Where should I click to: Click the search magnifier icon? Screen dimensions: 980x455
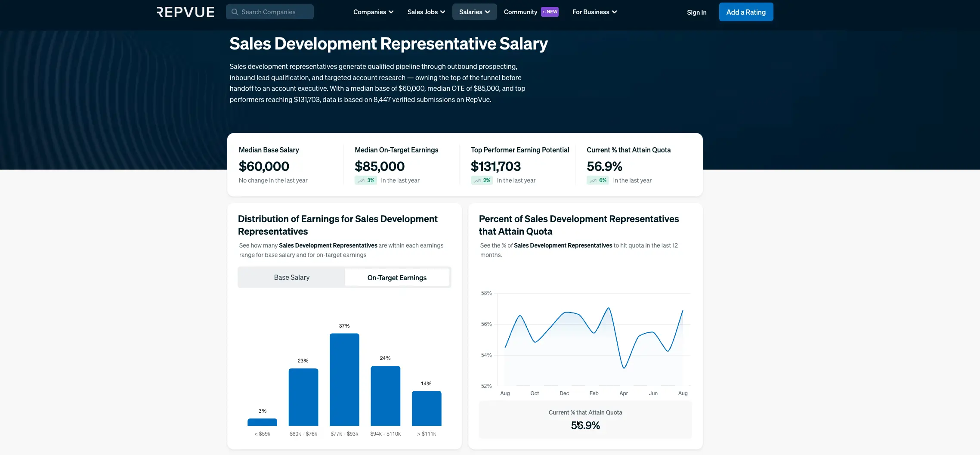[235, 12]
